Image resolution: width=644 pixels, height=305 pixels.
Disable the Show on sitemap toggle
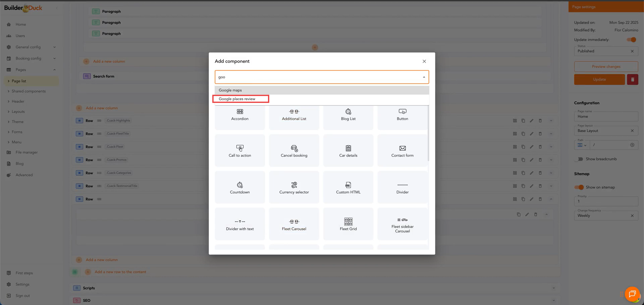[579, 187]
